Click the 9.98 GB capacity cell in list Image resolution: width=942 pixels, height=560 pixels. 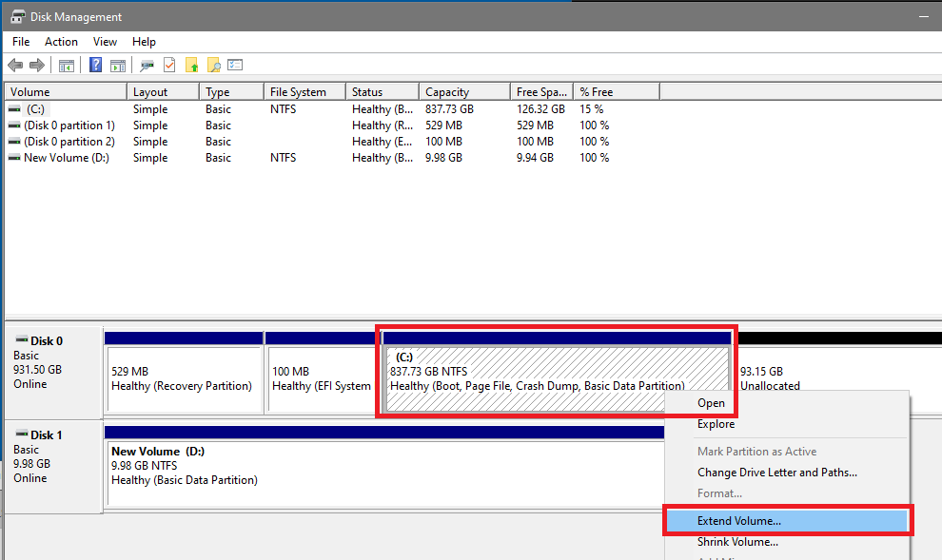(443, 158)
